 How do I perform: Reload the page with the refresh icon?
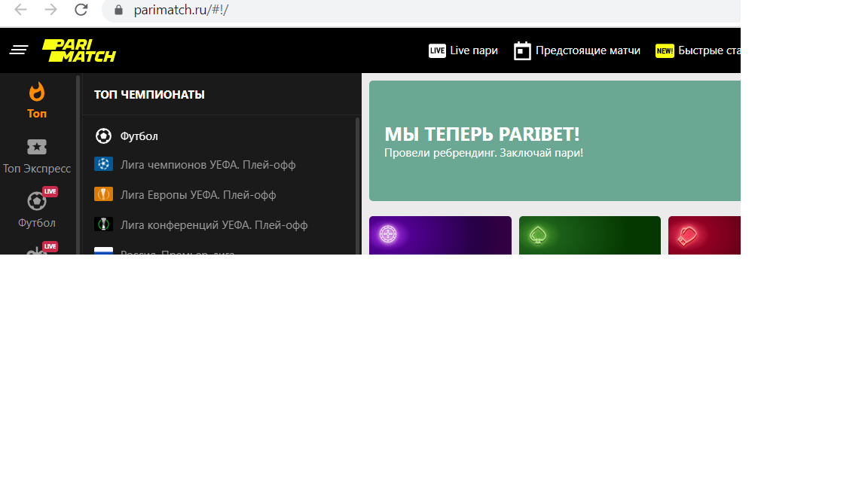click(x=81, y=9)
